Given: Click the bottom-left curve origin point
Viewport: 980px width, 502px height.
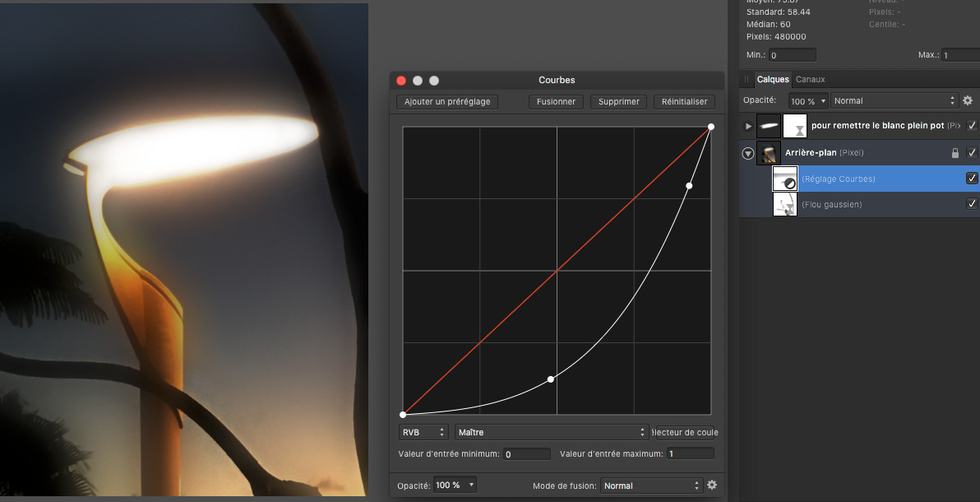Looking at the screenshot, I should pyautogui.click(x=403, y=415).
